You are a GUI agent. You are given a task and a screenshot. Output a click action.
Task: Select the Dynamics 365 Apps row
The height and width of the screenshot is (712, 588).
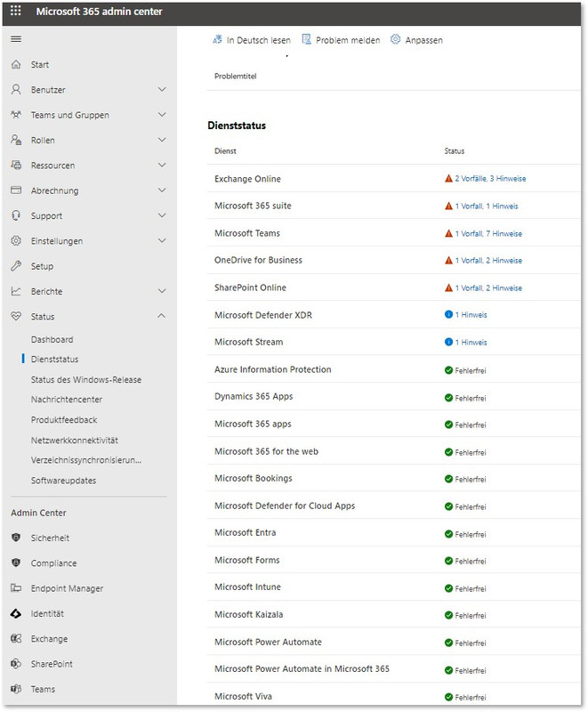(x=394, y=396)
